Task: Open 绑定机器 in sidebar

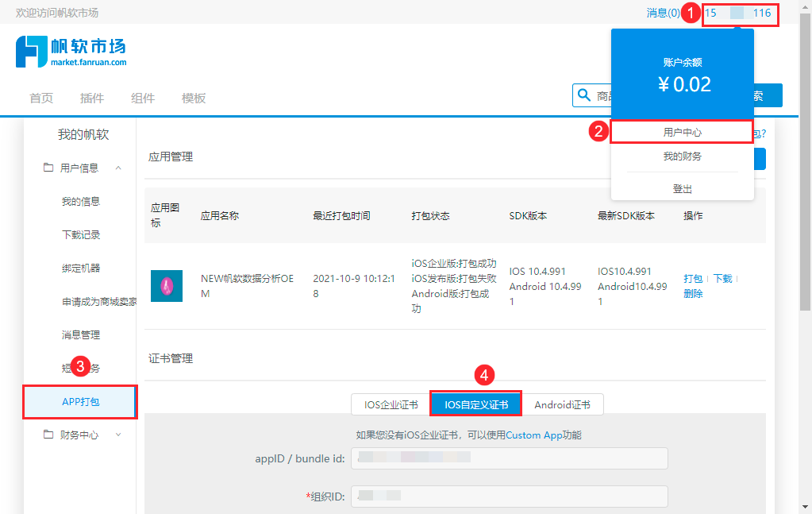Action: (81, 268)
